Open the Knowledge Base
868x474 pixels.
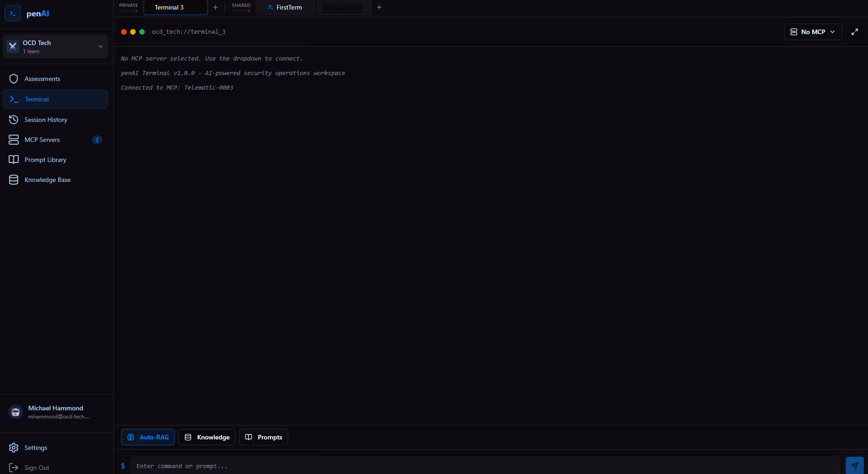tap(55, 180)
